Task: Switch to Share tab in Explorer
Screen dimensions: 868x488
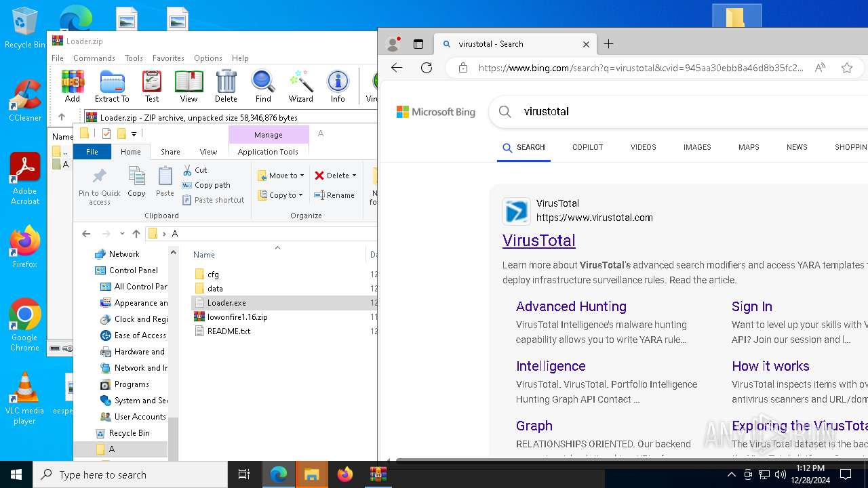Action: pyautogui.click(x=170, y=152)
